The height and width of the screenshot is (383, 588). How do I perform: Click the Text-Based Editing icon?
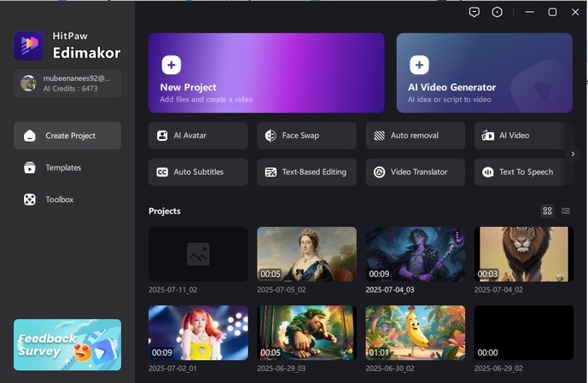(271, 172)
